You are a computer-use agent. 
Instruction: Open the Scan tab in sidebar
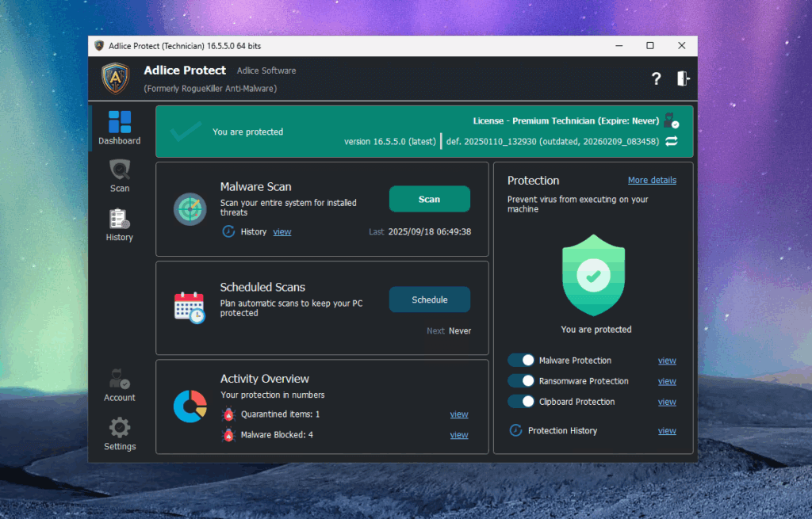pos(120,176)
